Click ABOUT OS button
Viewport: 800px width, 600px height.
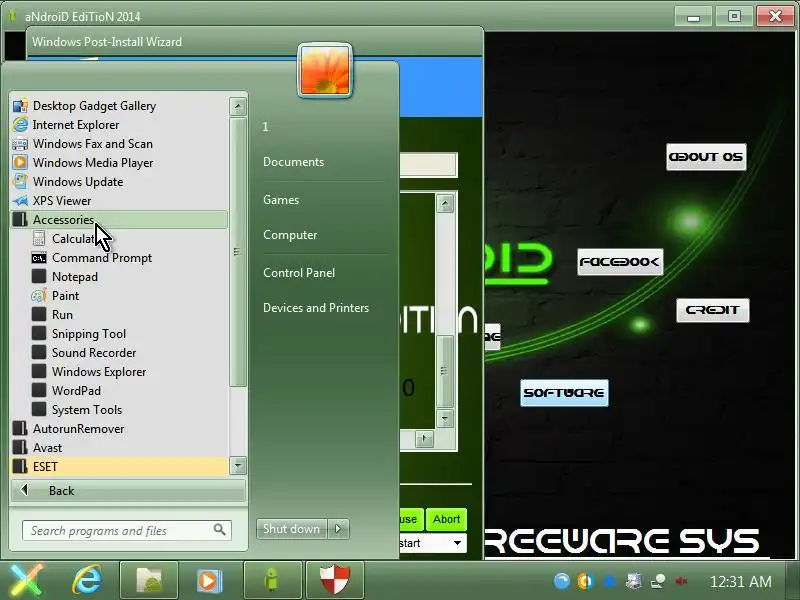[706, 157]
